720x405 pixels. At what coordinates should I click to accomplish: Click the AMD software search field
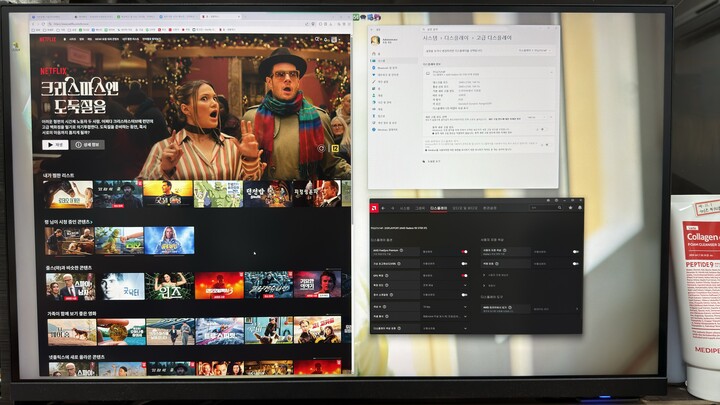coord(546,208)
